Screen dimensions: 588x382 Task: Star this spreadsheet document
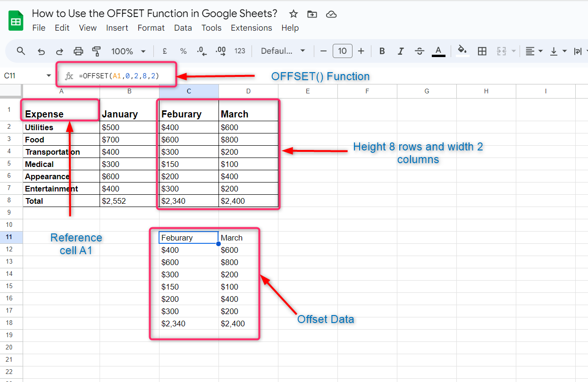pos(294,14)
